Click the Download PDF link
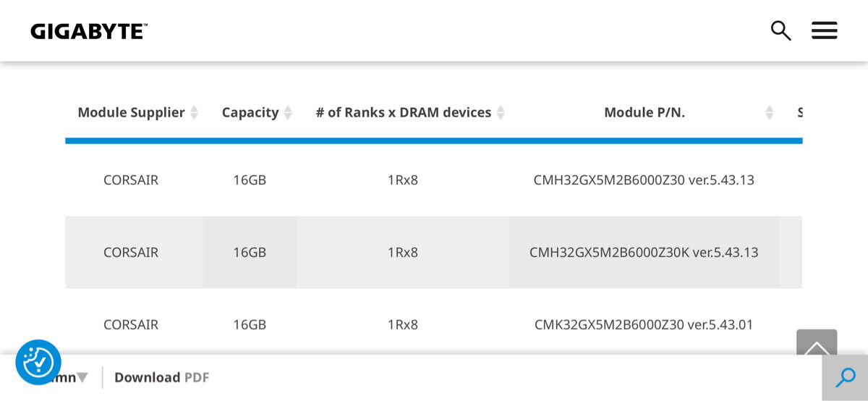868x401 pixels. coord(161,377)
